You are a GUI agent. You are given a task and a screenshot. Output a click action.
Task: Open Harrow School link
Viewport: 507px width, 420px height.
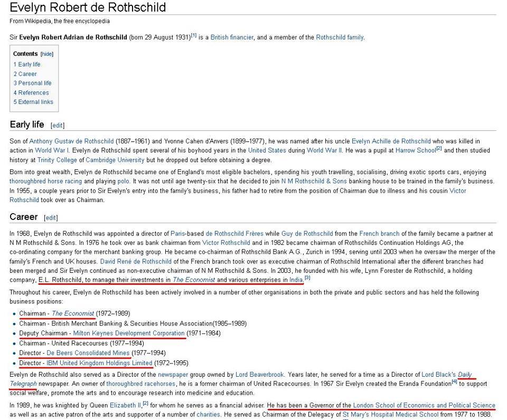click(x=416, y=150)
